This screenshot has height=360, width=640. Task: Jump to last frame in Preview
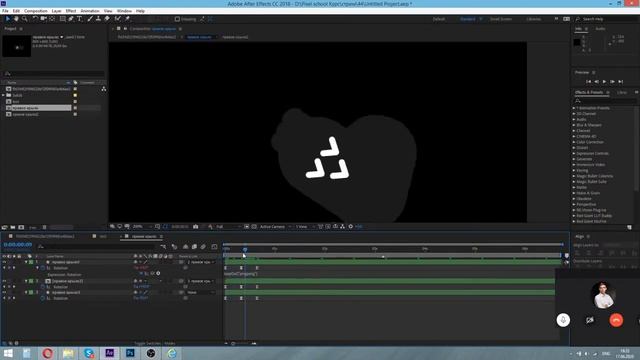coord(621,82)
